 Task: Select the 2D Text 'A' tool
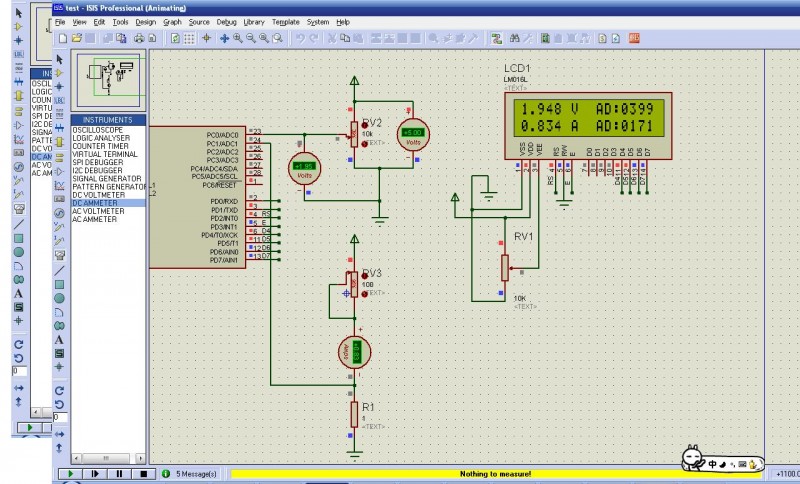tap(60, 340)
